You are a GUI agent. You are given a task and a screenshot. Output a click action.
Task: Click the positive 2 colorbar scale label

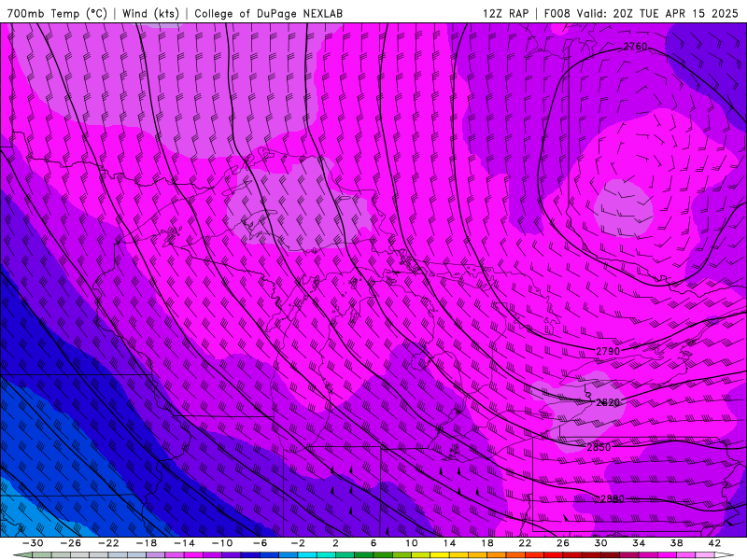pyautogui.click(x=335, y=543)
